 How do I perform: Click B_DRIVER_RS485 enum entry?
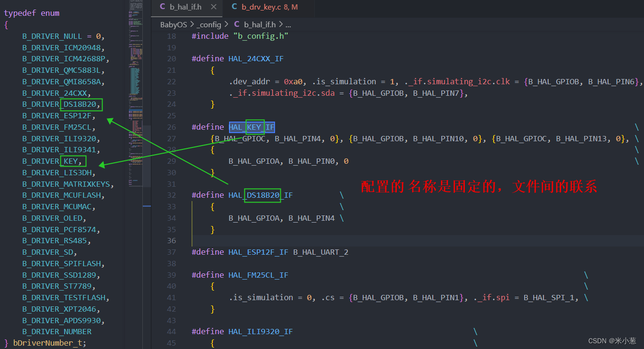click(56, 240)
